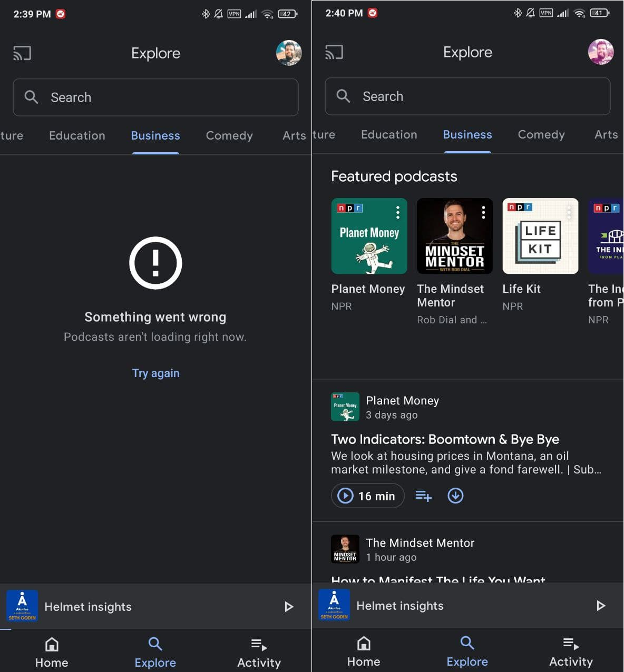Open partially visible NPR podcast cover at right

[x=606, y=236]
